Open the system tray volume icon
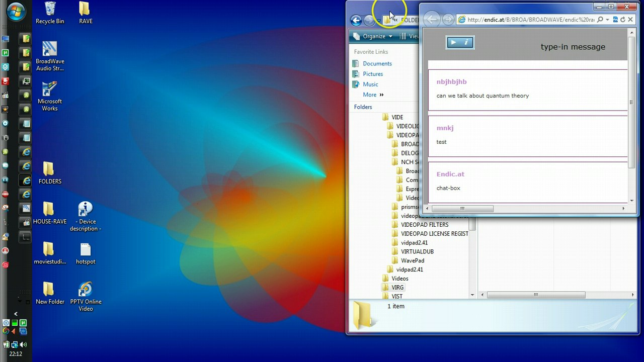Image resolution: width=644 pixels, height=362 pixels. coord(23,345)
